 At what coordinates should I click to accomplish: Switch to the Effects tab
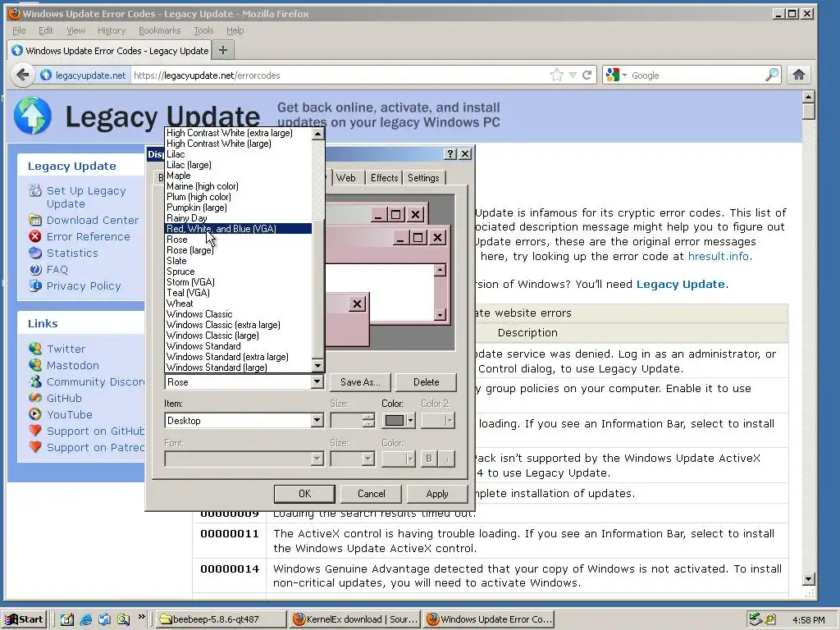(384, 178)
